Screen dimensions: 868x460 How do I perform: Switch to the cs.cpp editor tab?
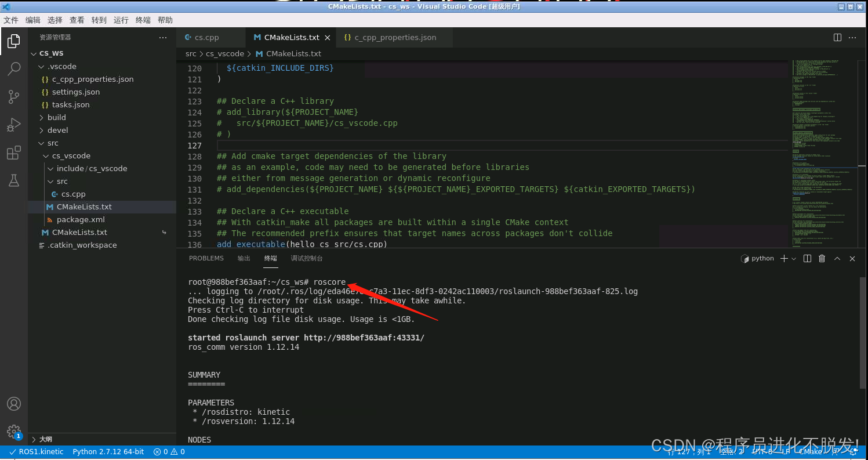click(x=210, y=37)
